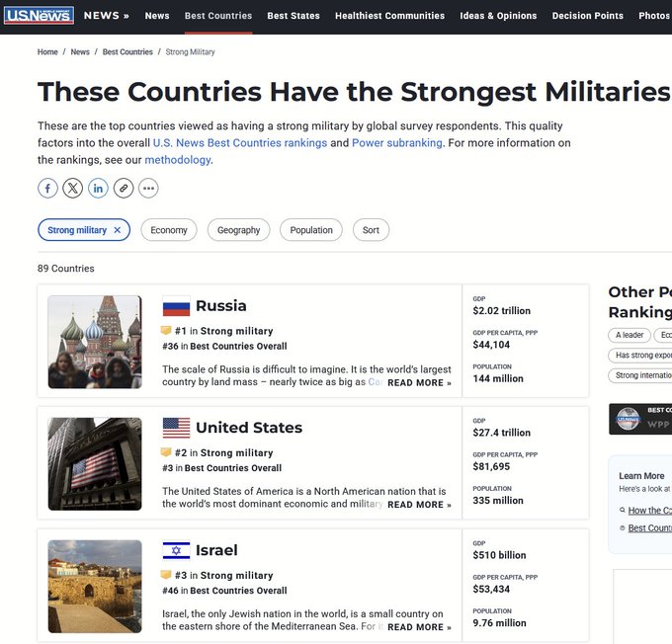Viewport: 672px width, 644px height.
Task: Click Israel's GDP $510 billion value
Action: [499, 555]
